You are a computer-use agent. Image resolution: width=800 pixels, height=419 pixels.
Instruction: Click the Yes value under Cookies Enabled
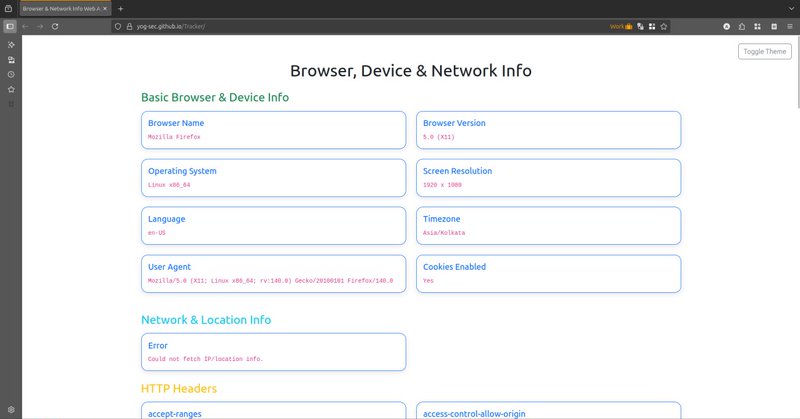click(428, 281)
